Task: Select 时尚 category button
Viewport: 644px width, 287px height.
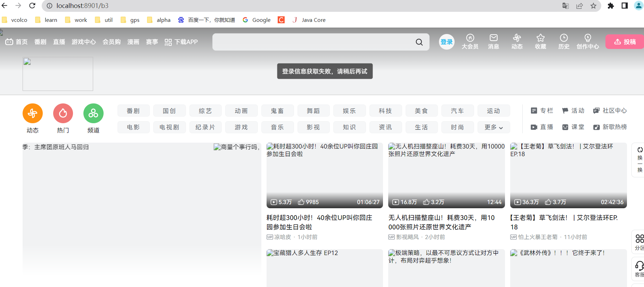Action: tap(457, 127)
